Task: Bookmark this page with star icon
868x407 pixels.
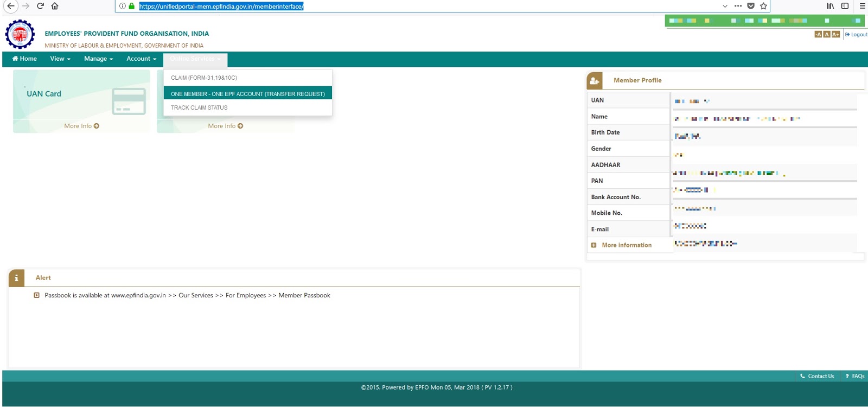Action: (x=763, y=6)
